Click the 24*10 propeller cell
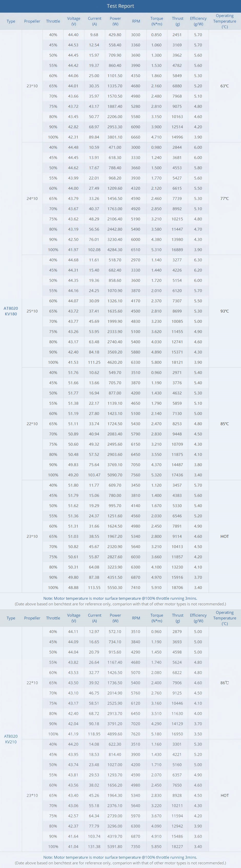Viewport: 241px width, 868px height. pos(32,198)
